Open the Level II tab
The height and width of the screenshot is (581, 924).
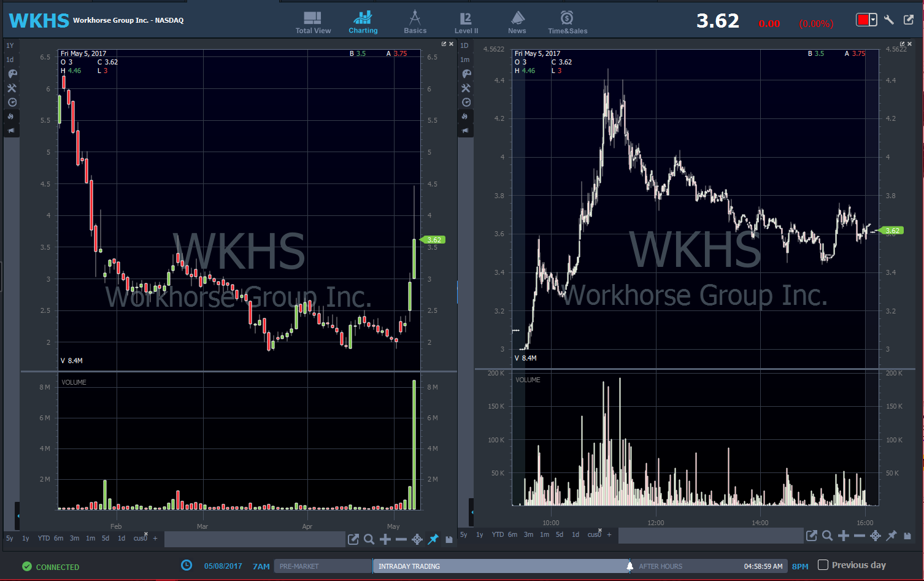pos(466,23)
